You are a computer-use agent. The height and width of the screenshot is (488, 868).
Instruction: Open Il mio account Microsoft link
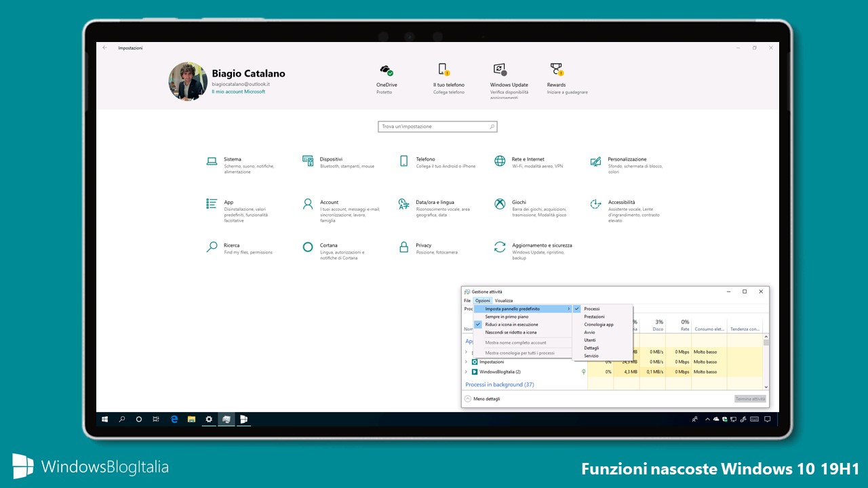click(239, 91)
